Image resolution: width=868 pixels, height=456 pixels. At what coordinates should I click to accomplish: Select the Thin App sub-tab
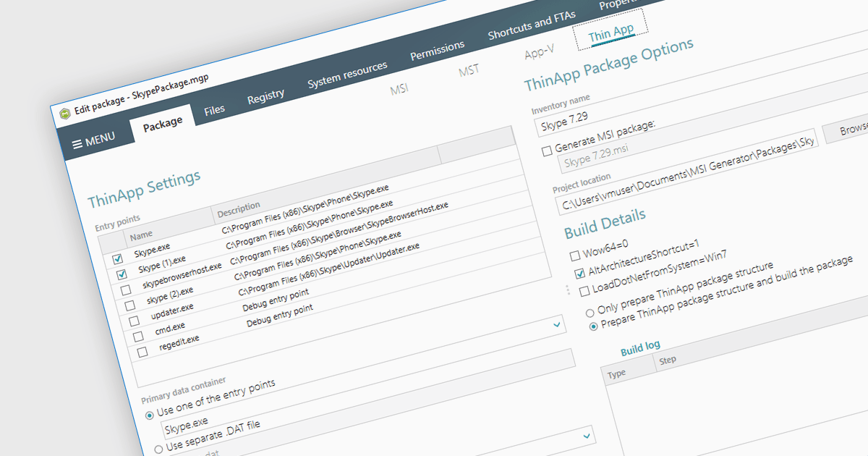[x=611, y=33]
